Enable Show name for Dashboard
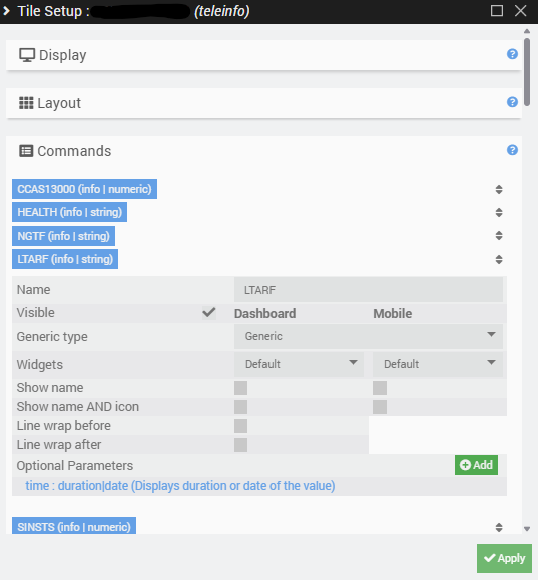 coord(241,388)
